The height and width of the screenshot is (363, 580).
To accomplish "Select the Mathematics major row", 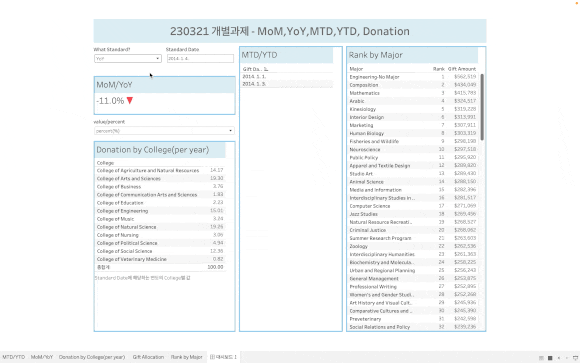I will [412, 93].
